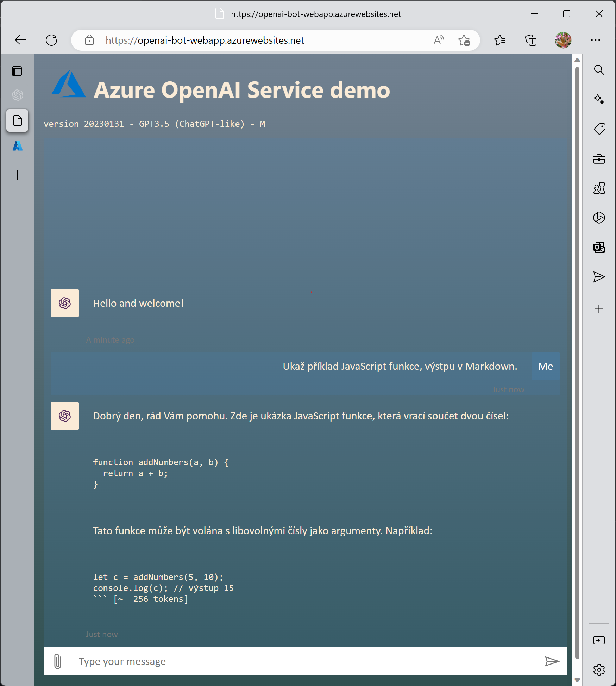616x686 pixels.
Task: Open sidebar Games chess icon
Action: [x=599, y=188]
